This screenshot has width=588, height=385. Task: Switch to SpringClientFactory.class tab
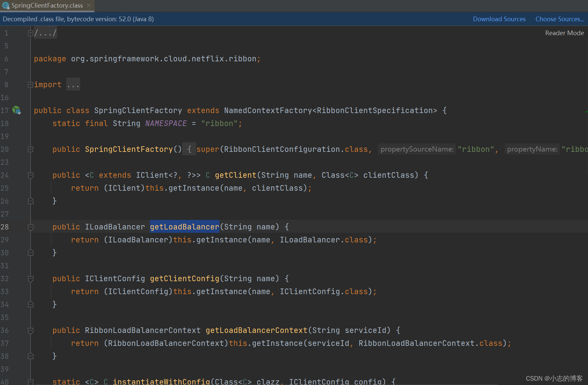[47, 5]
